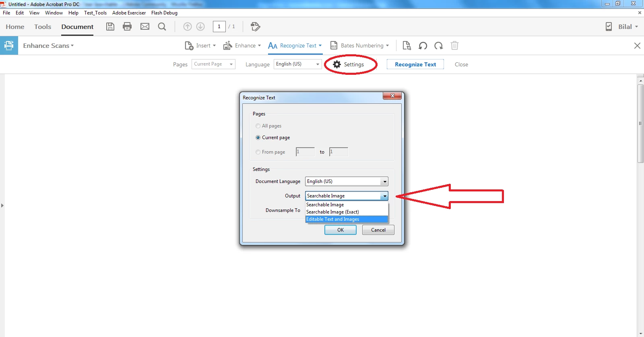Go to next page with the down arrow

200,27
